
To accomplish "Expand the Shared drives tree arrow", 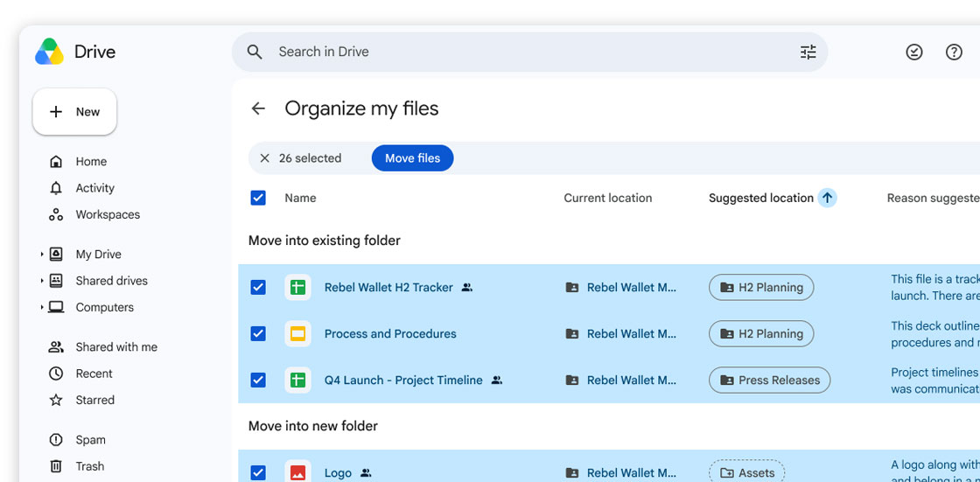I will coord(42,281).
